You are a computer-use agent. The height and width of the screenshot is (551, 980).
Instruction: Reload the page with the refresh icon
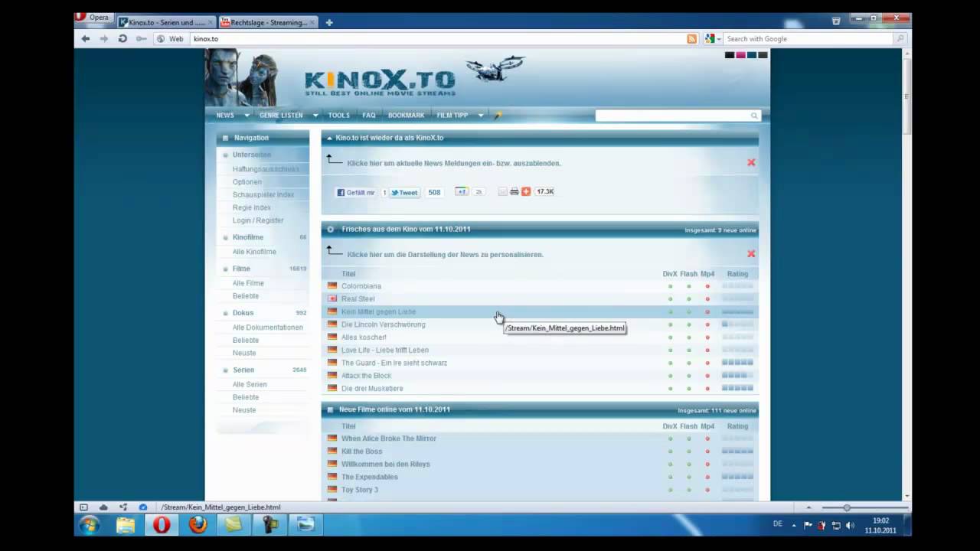click(x=122, y=38)
